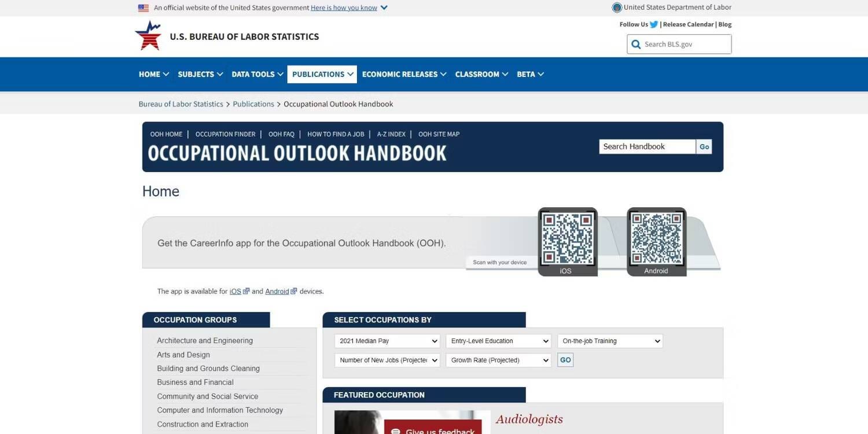Click Go next to Search Handbook
This screenshot has height=434, width=868.
point(704,147)
